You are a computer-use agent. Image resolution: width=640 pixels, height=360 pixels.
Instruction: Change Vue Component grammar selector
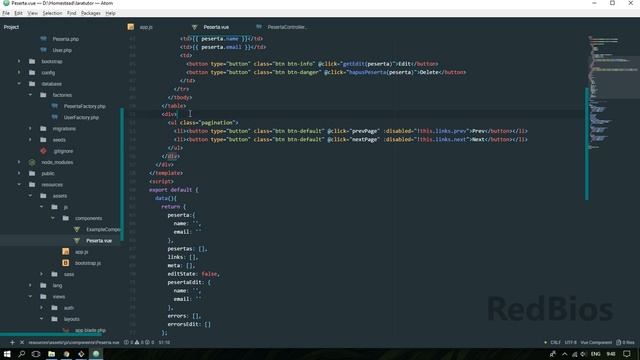click(596, 342)
